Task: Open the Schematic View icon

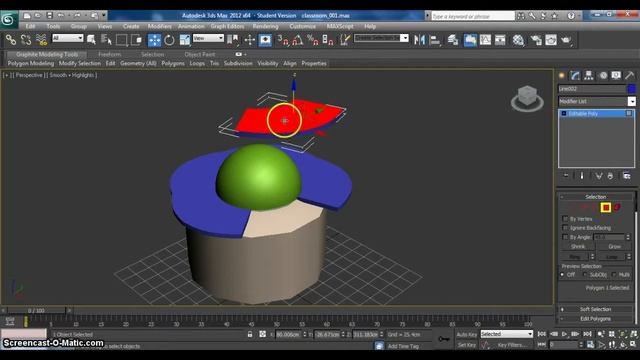Action: tap(500, 40)
